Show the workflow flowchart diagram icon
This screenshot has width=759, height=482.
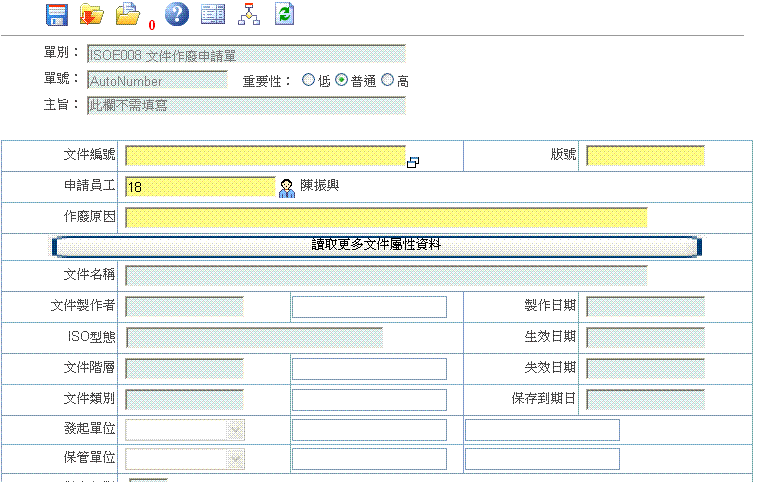pyautogui.click(x=249, y=14)
